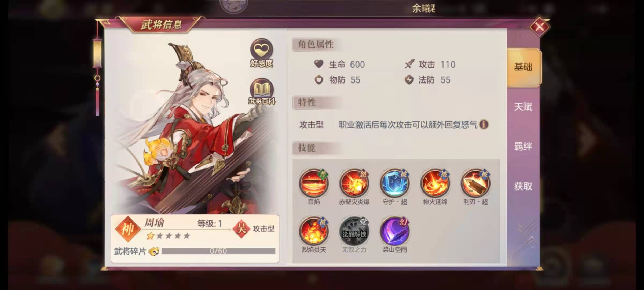
Task: Click the 武将碎片 progress bar
Action: (x=218, y=251)
